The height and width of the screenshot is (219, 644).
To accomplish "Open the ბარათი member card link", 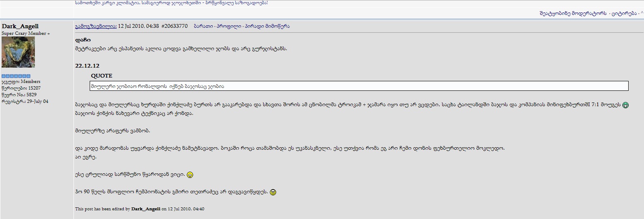I will (203, 26).
